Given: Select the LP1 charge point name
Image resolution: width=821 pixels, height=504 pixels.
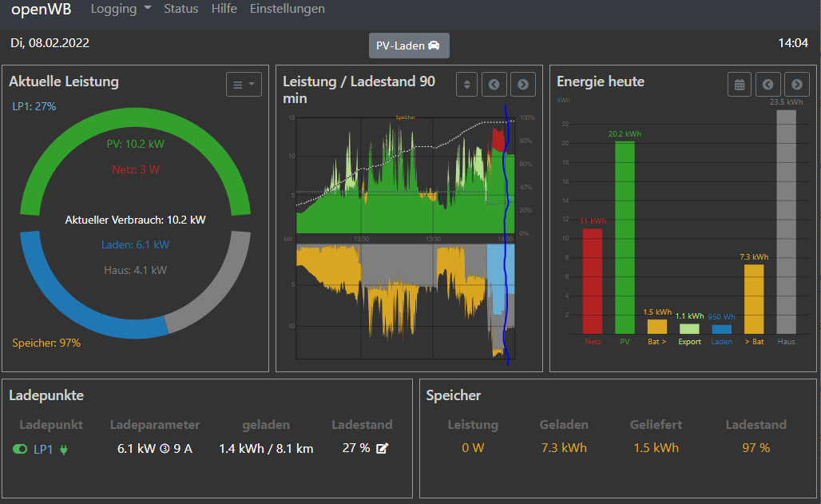Looking at the screenshot, I should pos(43,449).
